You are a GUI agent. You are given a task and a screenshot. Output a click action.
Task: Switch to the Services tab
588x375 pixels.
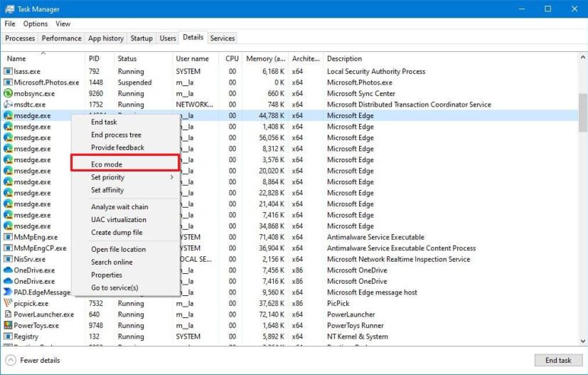[223, 38]
